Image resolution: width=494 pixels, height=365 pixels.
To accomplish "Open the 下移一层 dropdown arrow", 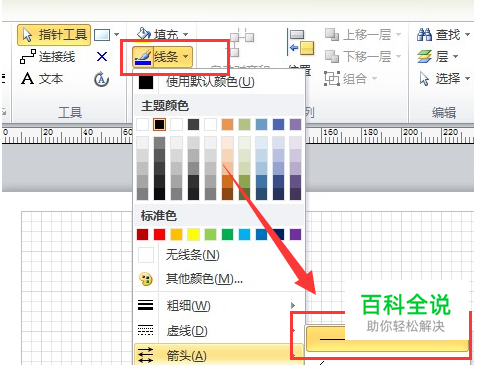I will (x=398, y=56).
